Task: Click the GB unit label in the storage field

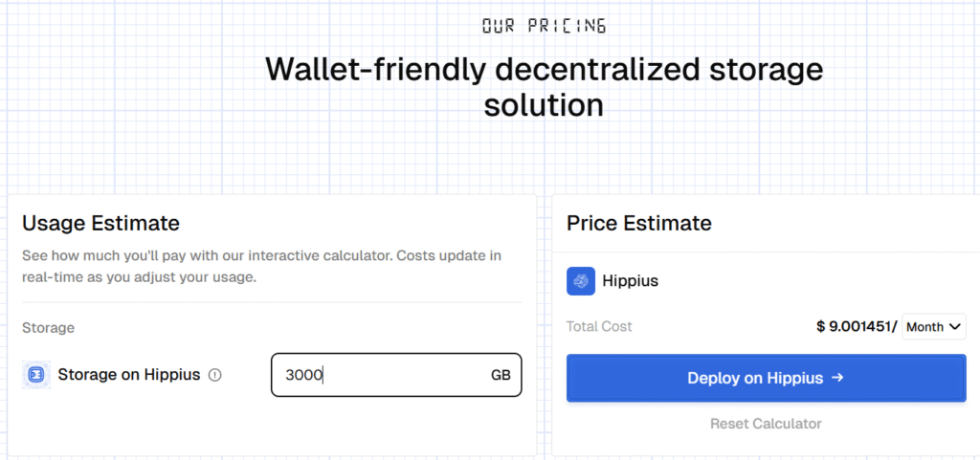Action: (501, 375)
